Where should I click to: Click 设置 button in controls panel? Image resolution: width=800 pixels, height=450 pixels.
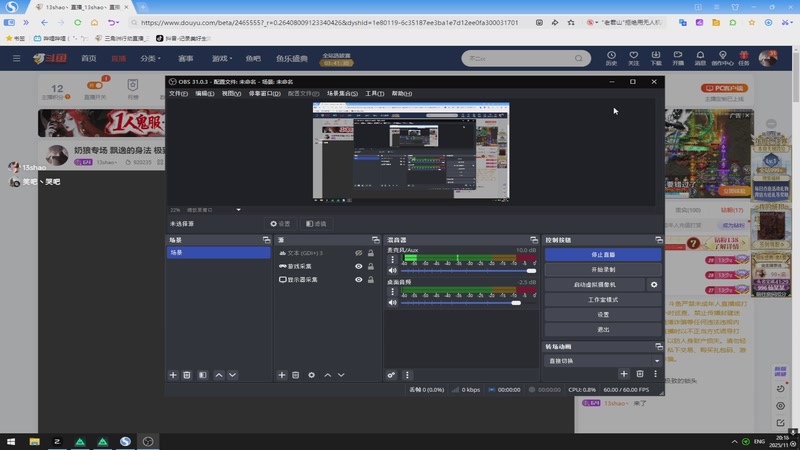coord(603,315)
